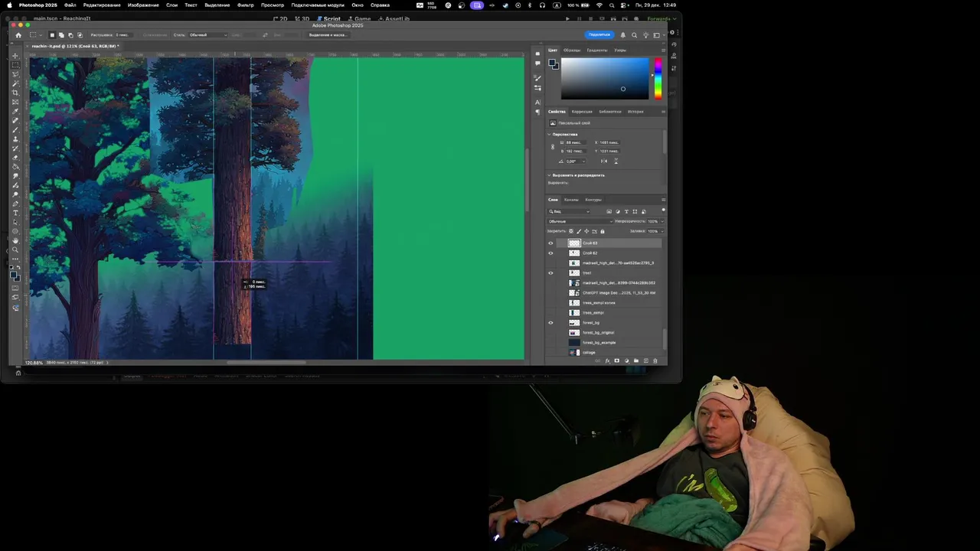Click the search icon in Photoshop top bar
The height and width of the screenshot is (551, 980).
[x=634, y=34]
